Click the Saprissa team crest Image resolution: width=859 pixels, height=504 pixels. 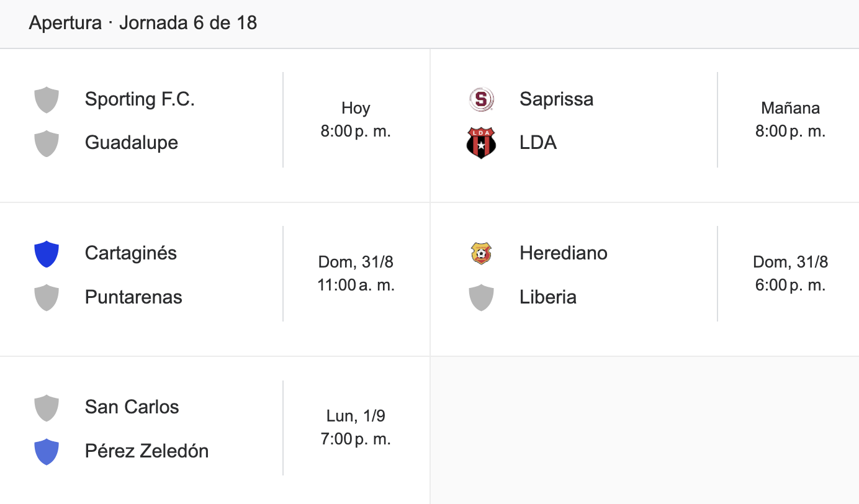click(x=481, y=99)
